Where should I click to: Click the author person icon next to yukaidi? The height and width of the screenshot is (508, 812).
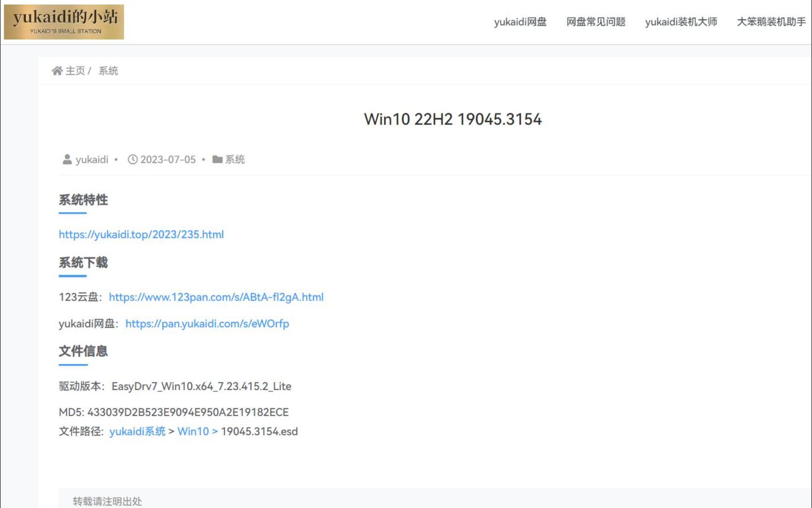pyautogui.click(x=66, y=159)
